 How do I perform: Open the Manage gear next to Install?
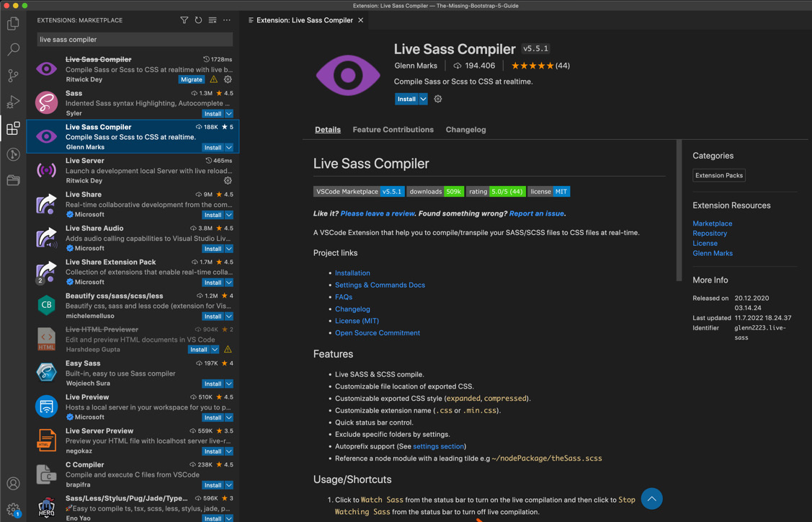pos(437,99)
